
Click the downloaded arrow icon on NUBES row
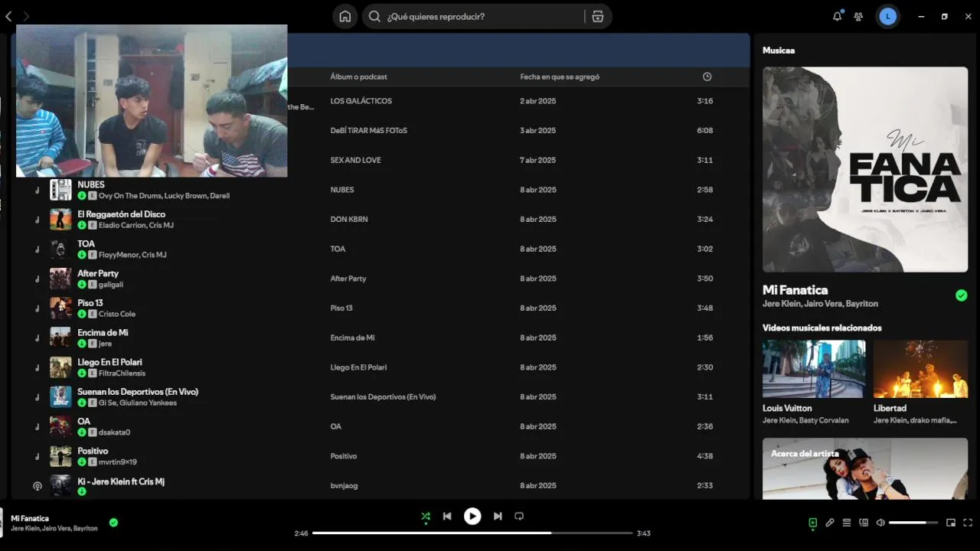coord(82,196)
